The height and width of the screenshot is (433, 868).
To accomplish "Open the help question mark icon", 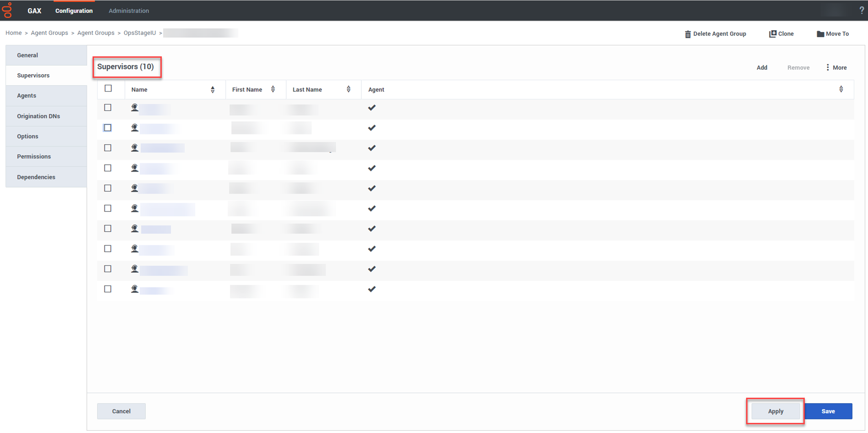I will pyautogui.click(x=861, y=10).
